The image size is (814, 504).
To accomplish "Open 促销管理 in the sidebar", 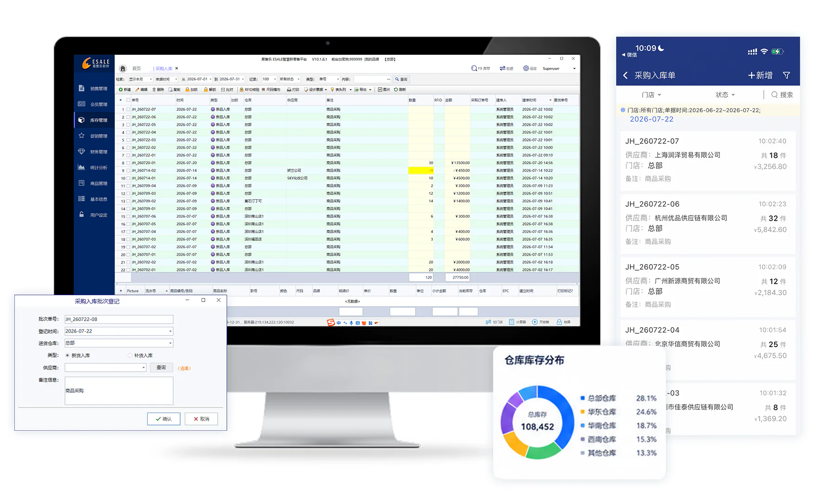I will [93, 136].
